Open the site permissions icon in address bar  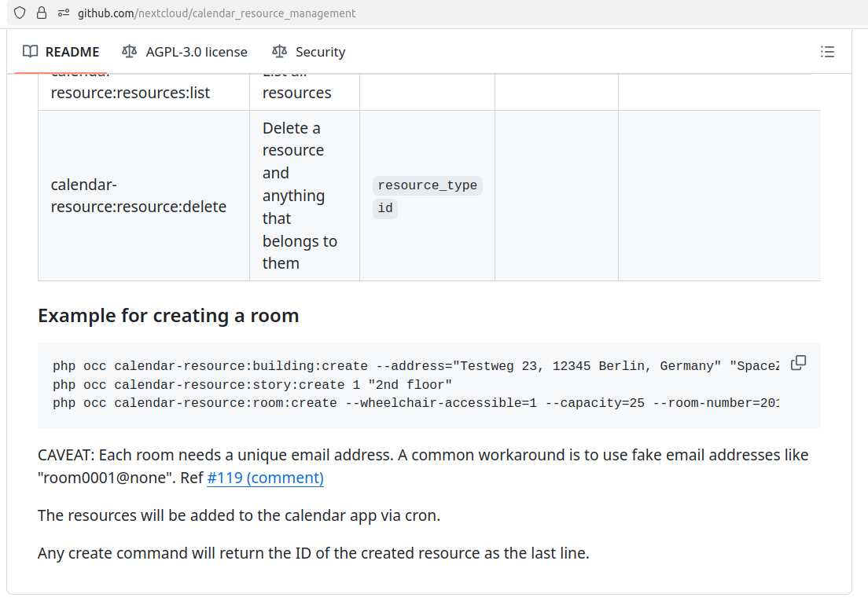[63, 13]
